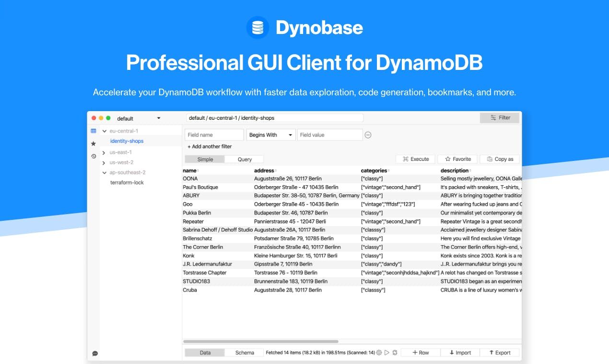Click the settings gear in the status bar
Screen dimensions: 609x364
tap(378, 352)
